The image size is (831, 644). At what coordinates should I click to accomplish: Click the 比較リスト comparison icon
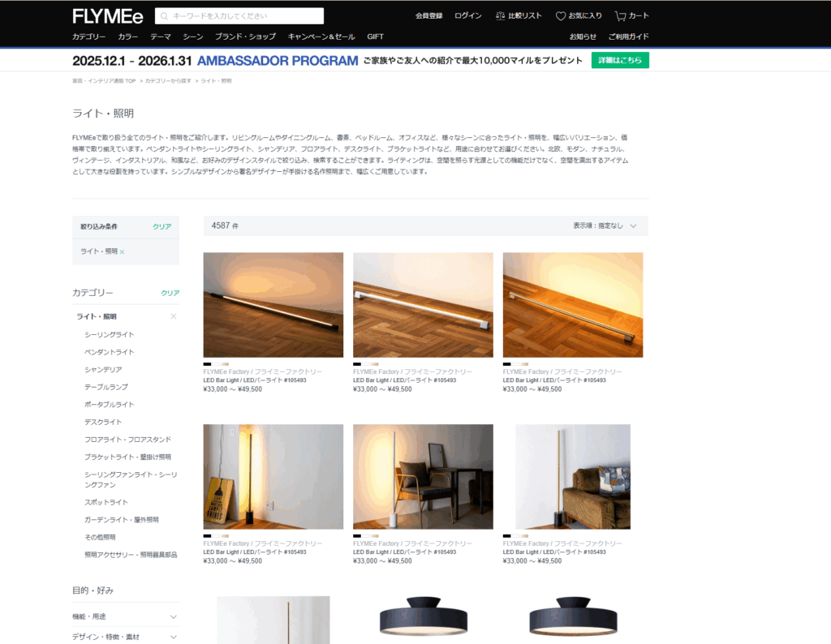tap(501, 15)
